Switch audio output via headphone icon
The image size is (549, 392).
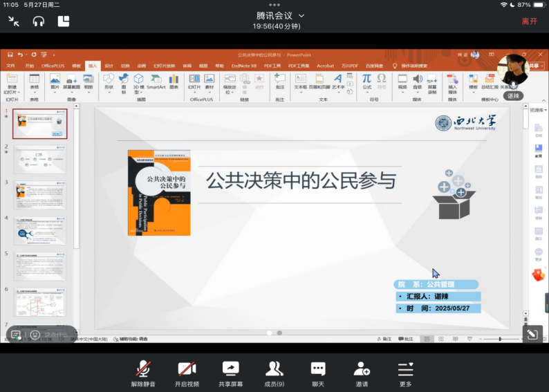39,21
